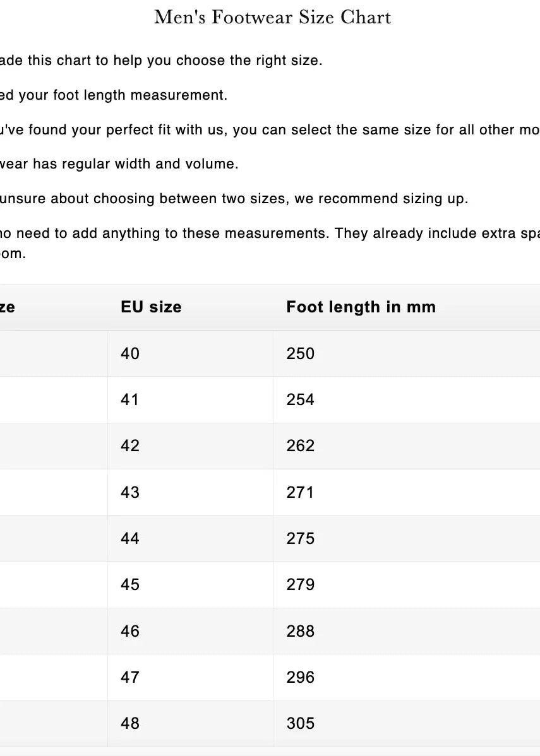Choose the EU size 43 cell
Viewport: 540px width, 756px height.
(130, 492)
